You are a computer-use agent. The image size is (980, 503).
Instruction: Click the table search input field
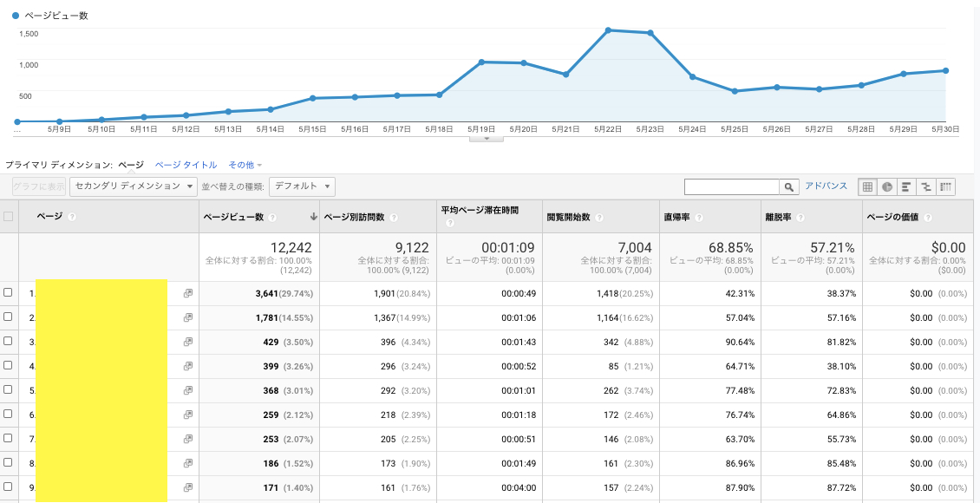[731, 186]
